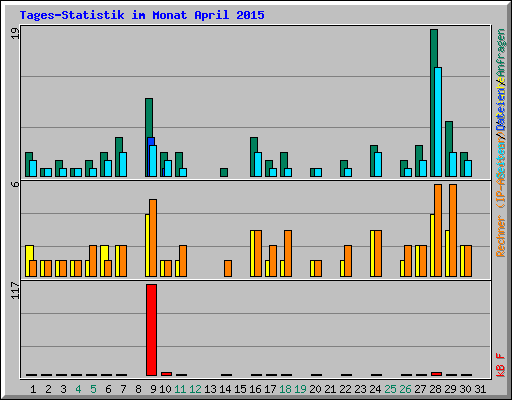512x400 pixels.
Task: Click the cyan bar on day 28 in top chart
Action: (438, 122)
